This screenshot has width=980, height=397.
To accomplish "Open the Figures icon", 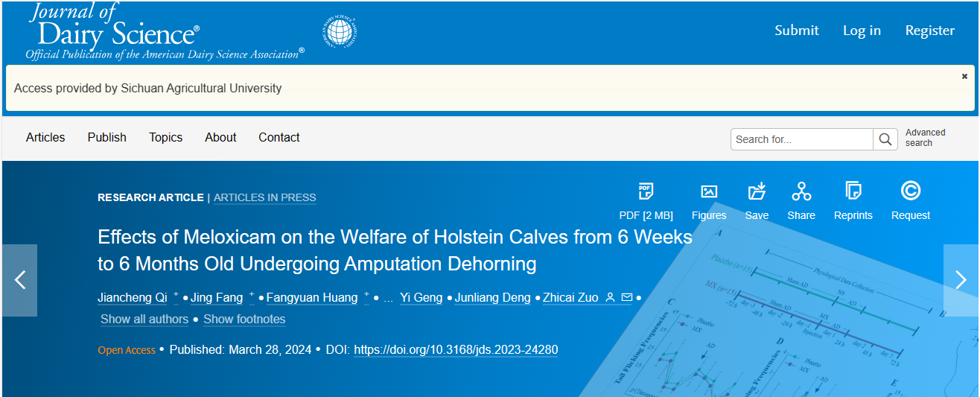I will [709, 192].
